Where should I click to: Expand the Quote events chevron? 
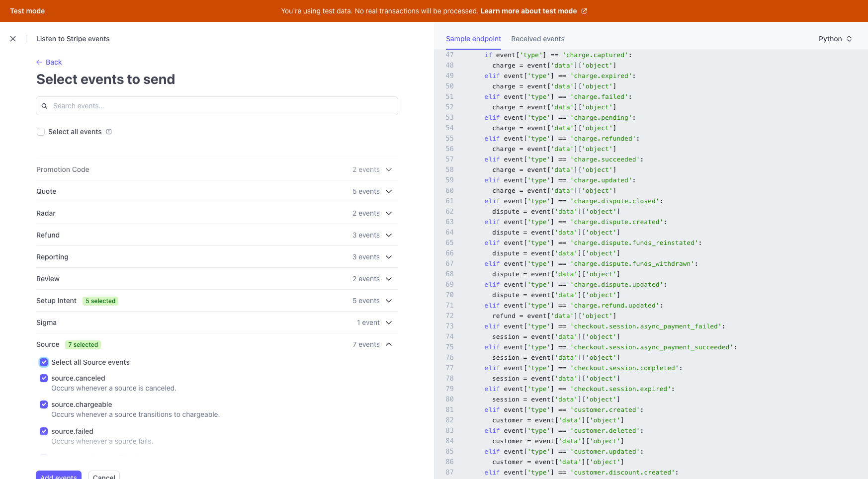click(x=389, y=191)
